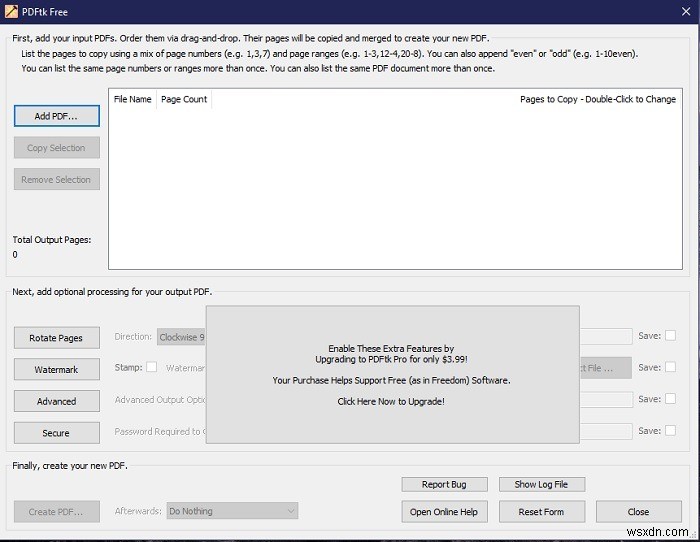This screenshot has width=700, height=542.
Task: Click the Rotate Pages button
Action: click(56, 338)
